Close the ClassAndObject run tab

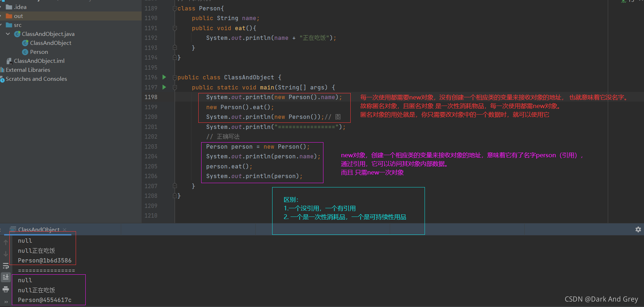click(65, 230)
